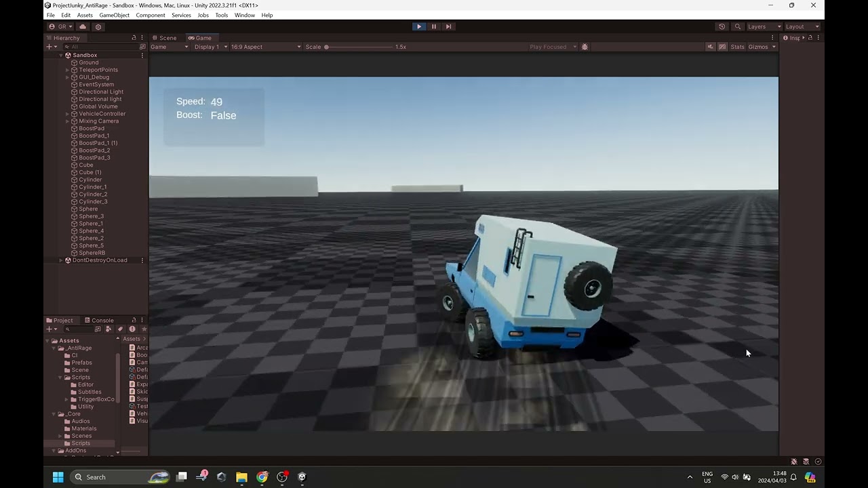Open the Hierarchy panel three-dot menu
Viewport: 868px width, 488px height.
pos(142,38)
